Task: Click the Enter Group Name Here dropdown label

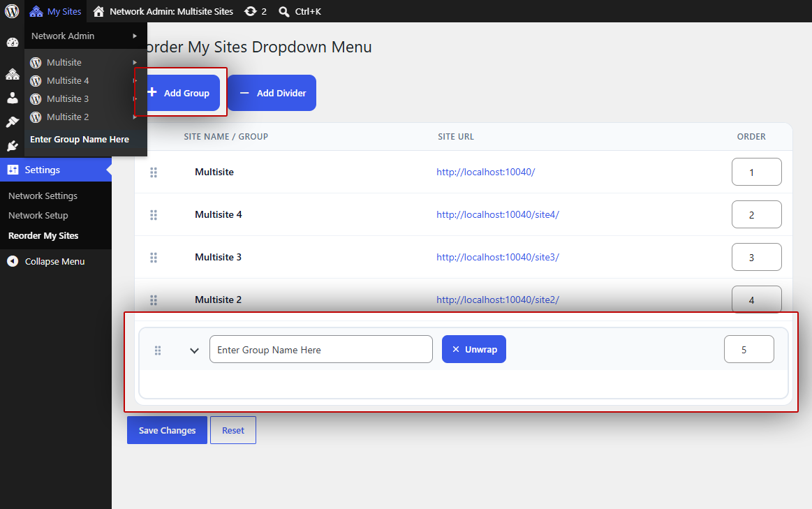Action: point(79,139)
